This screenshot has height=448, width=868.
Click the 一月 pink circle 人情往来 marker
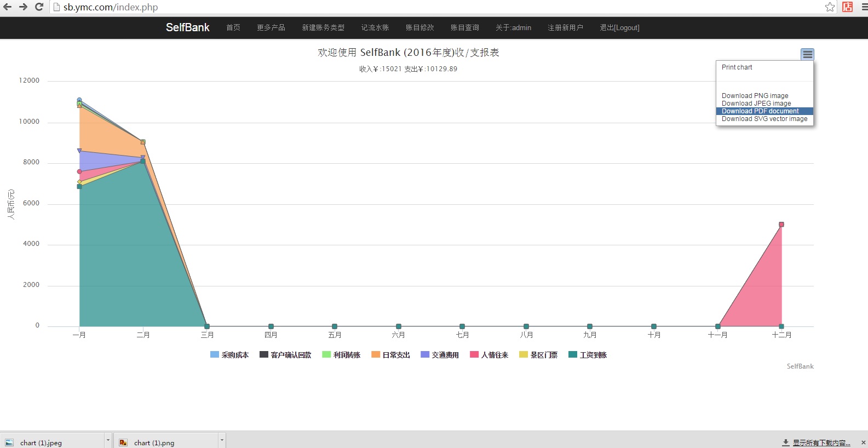pos(79,172)
